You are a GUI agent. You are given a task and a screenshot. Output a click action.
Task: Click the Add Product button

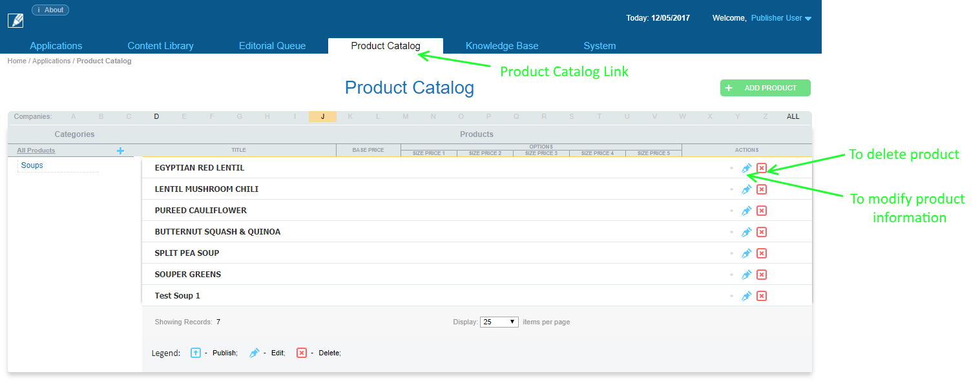point(766,88)
